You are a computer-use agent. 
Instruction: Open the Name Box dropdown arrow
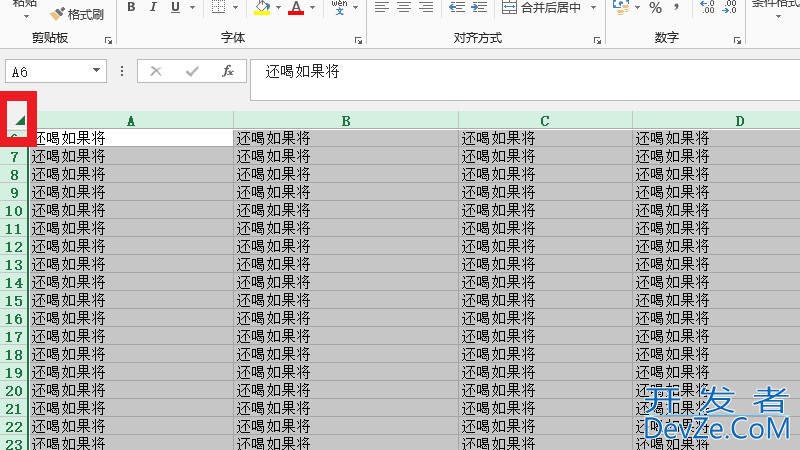(96, 71)
